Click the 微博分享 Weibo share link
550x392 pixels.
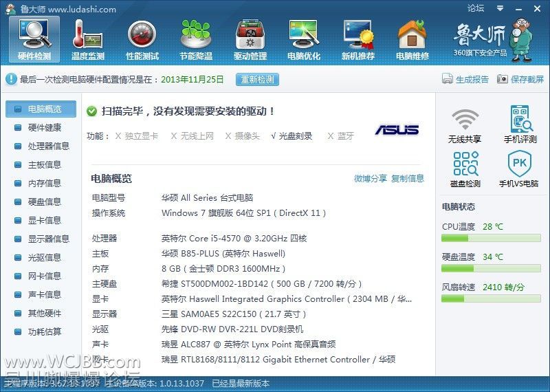click(x=371, y=178)
